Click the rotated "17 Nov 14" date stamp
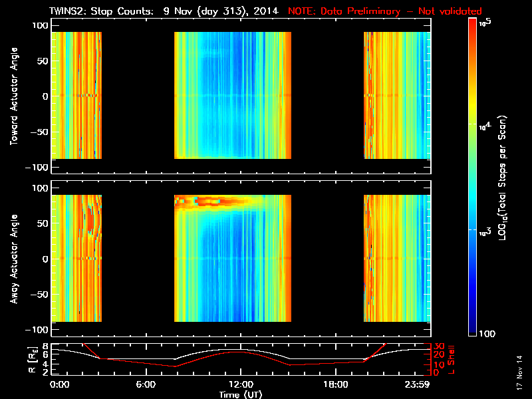The image size is (532, 399). click(520, 372)
